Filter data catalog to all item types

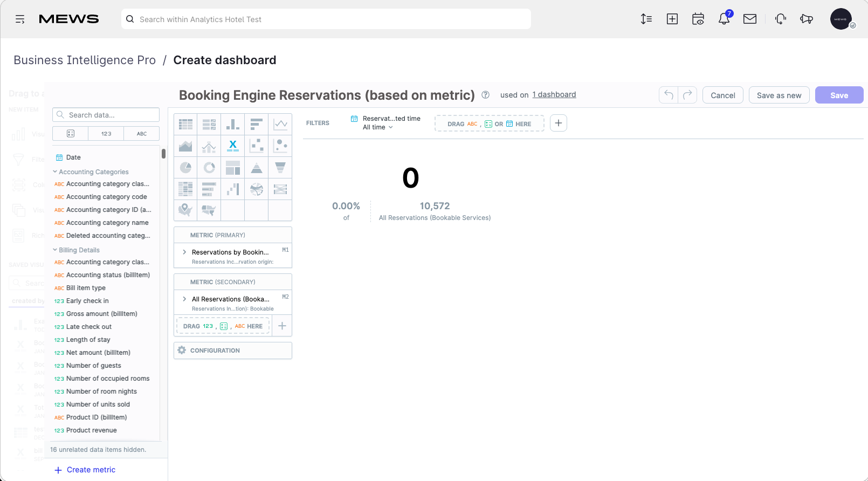tap(71, 133)
